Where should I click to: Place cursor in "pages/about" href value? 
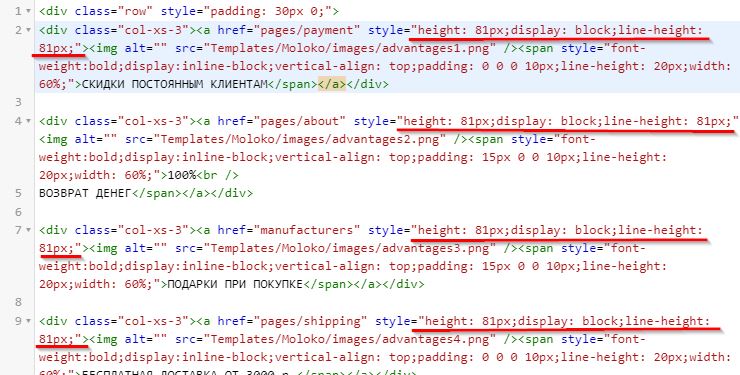[300, 121]
